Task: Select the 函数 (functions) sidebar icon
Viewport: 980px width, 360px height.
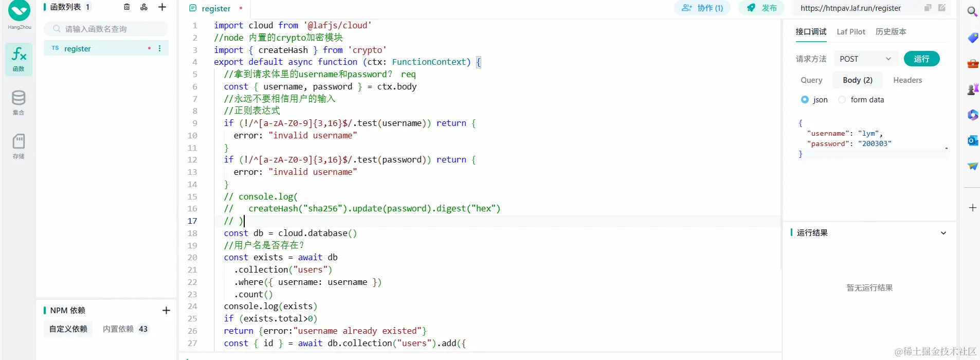Action: point(19,60)
